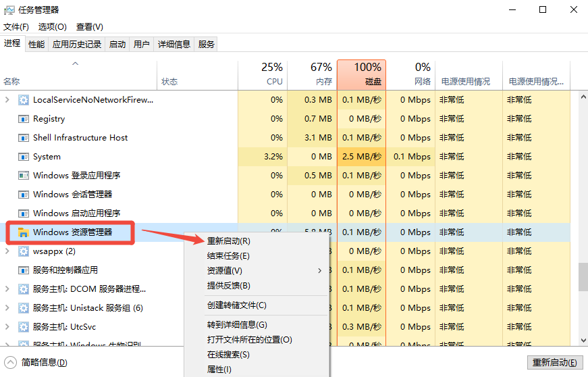This screenshot has width=588, height=377.
Task: Select the Windows 会话管理器 name text
Action: pyautogui.click(x=73, y=195)
